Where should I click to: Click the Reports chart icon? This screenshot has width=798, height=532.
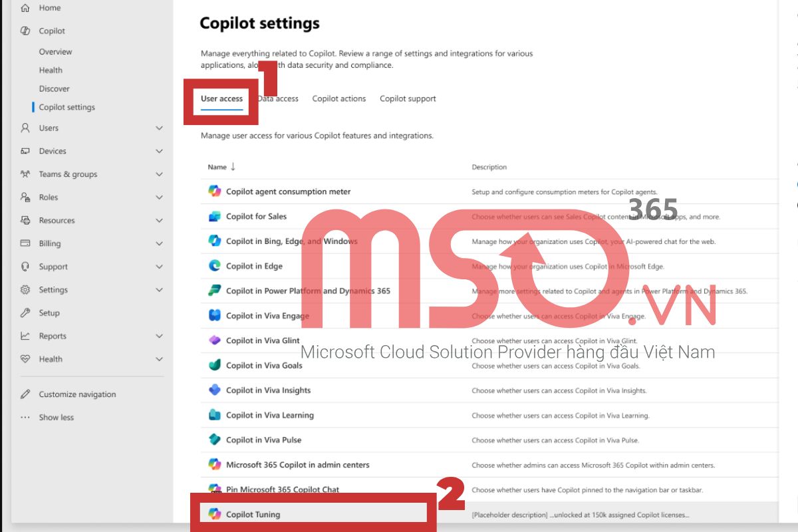click(x=25, y=336)
